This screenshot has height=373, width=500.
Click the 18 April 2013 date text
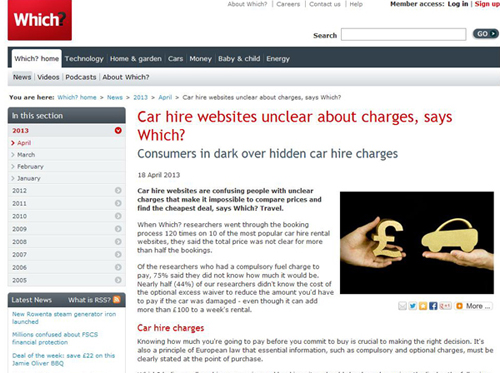point(159,175)
